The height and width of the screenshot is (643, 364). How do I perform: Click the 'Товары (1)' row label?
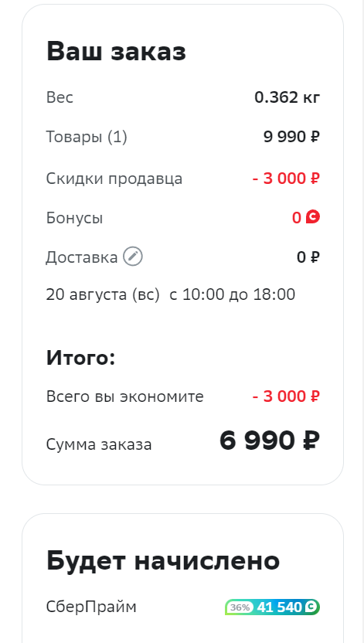87,137
